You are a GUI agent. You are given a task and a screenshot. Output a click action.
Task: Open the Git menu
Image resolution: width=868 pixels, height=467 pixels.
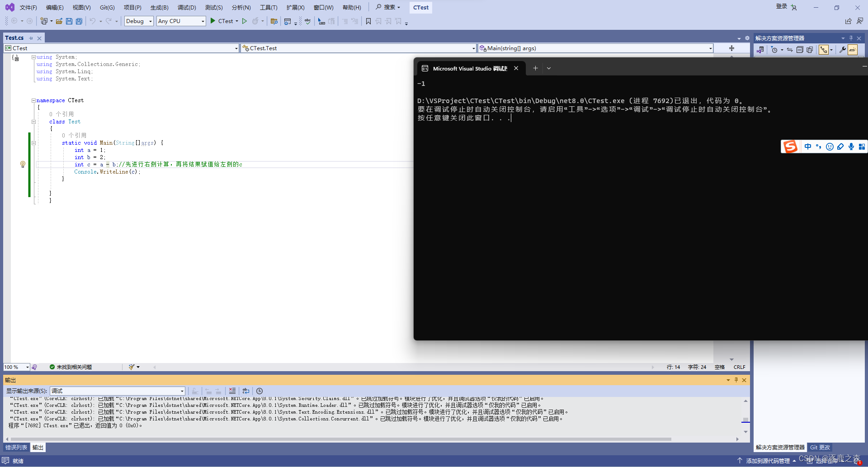pyautogui.click(x=107, y=7)
